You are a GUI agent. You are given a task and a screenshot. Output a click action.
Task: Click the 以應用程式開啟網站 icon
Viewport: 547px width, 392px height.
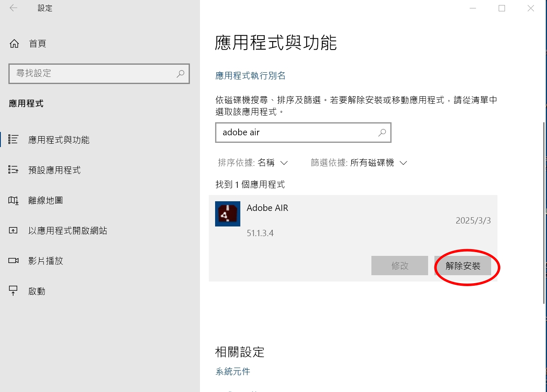tap(13, 231)
